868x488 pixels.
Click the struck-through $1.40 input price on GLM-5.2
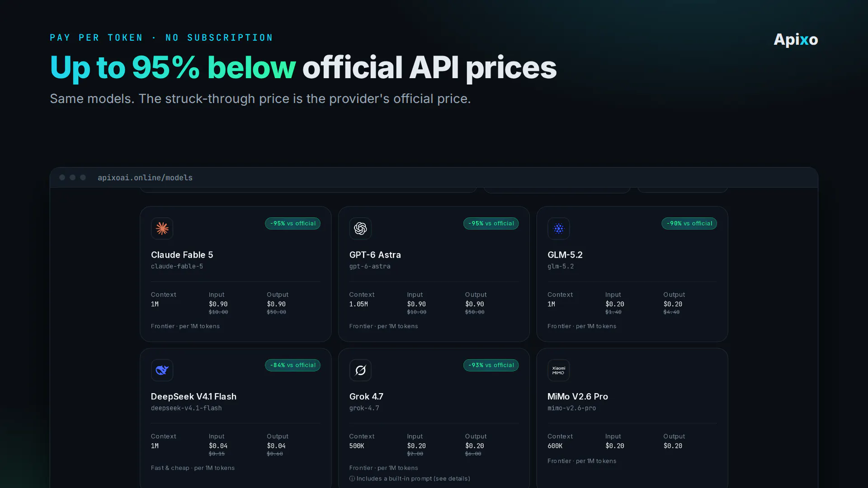[x=613, y=312]
